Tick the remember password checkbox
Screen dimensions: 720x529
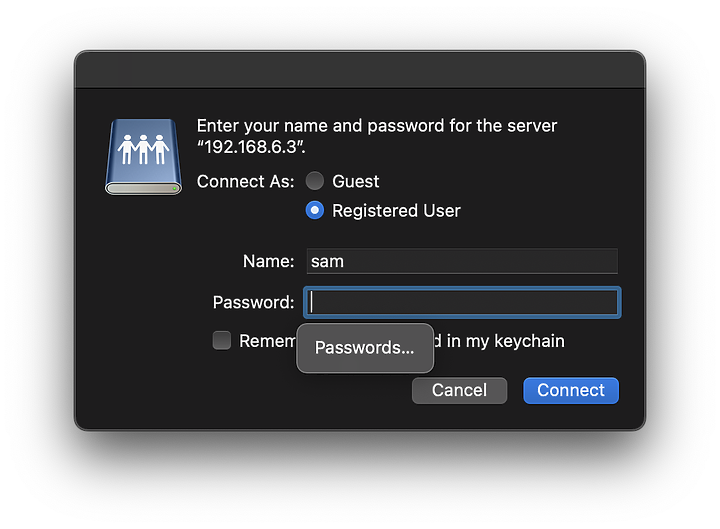(x=222, y=341)
